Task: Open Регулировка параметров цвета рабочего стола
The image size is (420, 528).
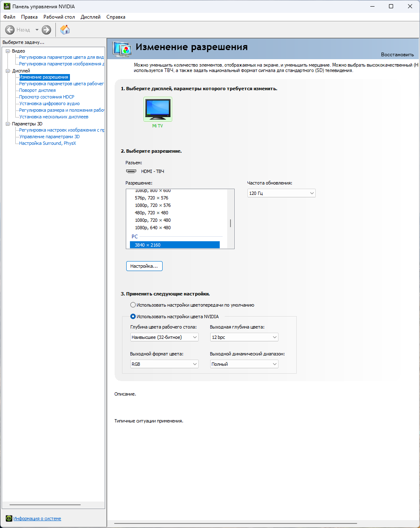Action: coord(62,84)
